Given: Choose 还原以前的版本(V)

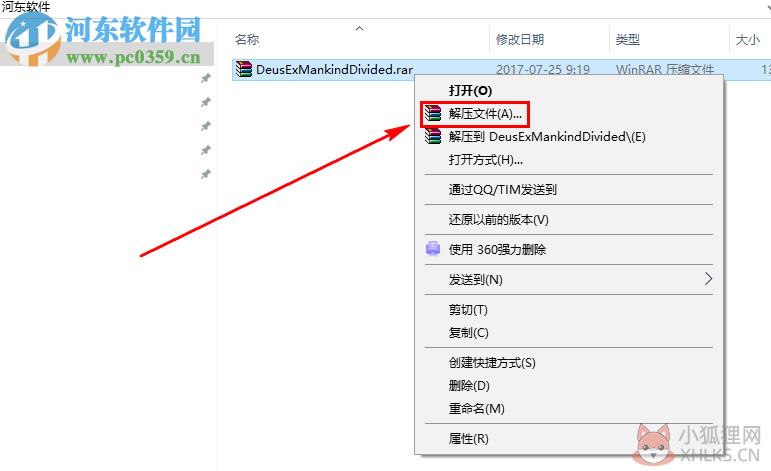Looking at the screenshot, I should tap(499, 220).
